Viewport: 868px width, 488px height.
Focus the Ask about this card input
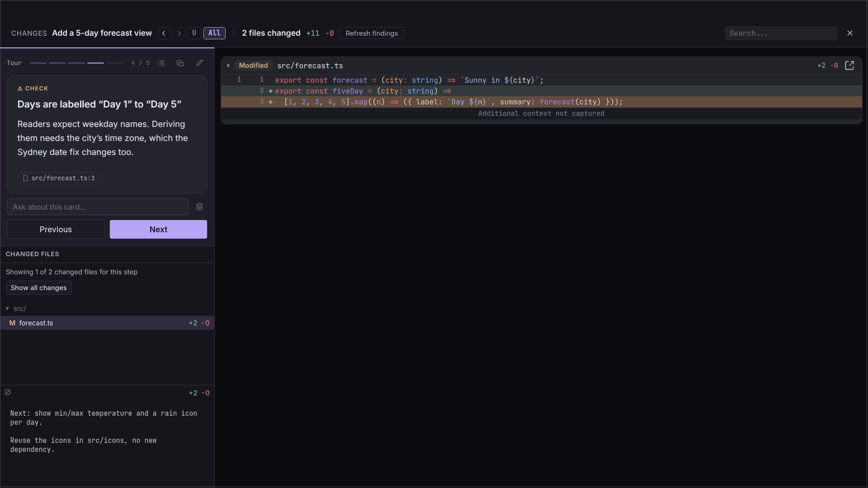[x=98, y=207]
